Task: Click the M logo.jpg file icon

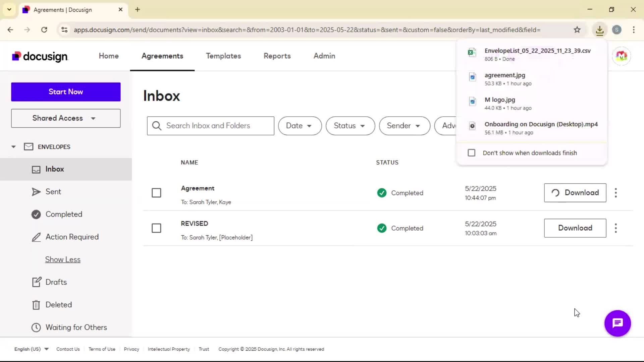Action: coord(472,101)
